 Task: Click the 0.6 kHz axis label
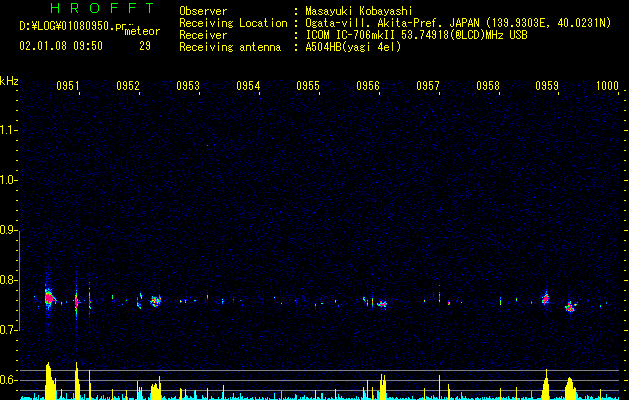[x=7, y=380]
